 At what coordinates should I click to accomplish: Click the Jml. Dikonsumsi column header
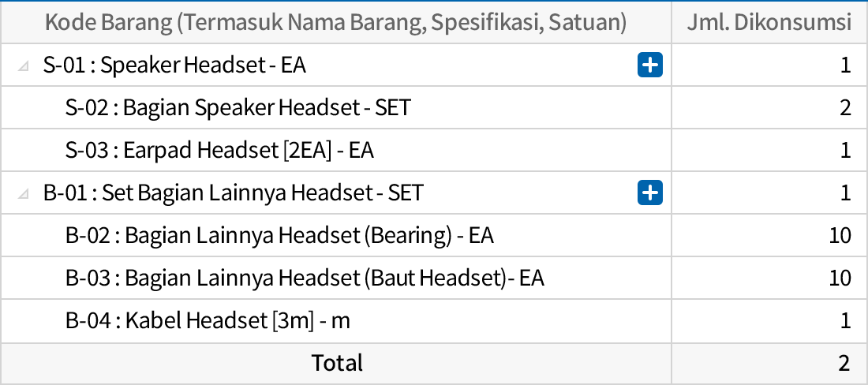click(769, 22)
